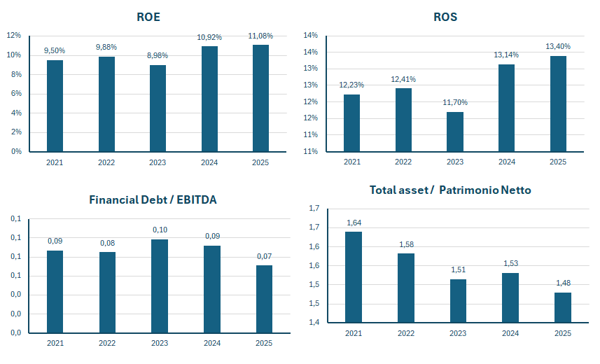Select the ROS 2021 bar

coord(351,123)
